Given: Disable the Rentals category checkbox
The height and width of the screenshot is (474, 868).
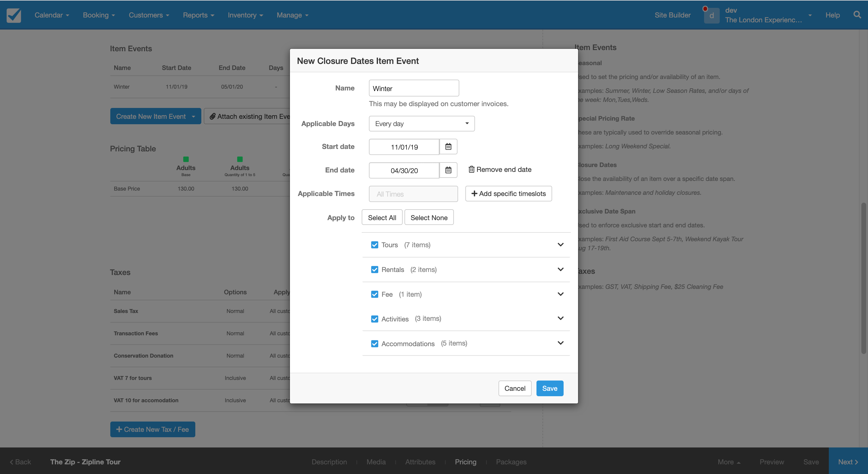Looking at the screenshot, I should coord(374,269).
